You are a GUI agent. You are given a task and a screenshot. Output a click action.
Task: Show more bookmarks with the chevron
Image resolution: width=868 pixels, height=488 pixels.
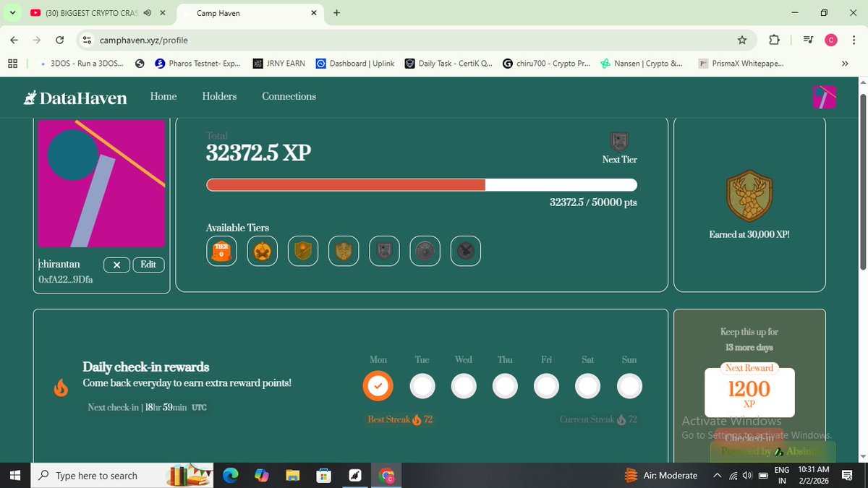pos(844,64)
